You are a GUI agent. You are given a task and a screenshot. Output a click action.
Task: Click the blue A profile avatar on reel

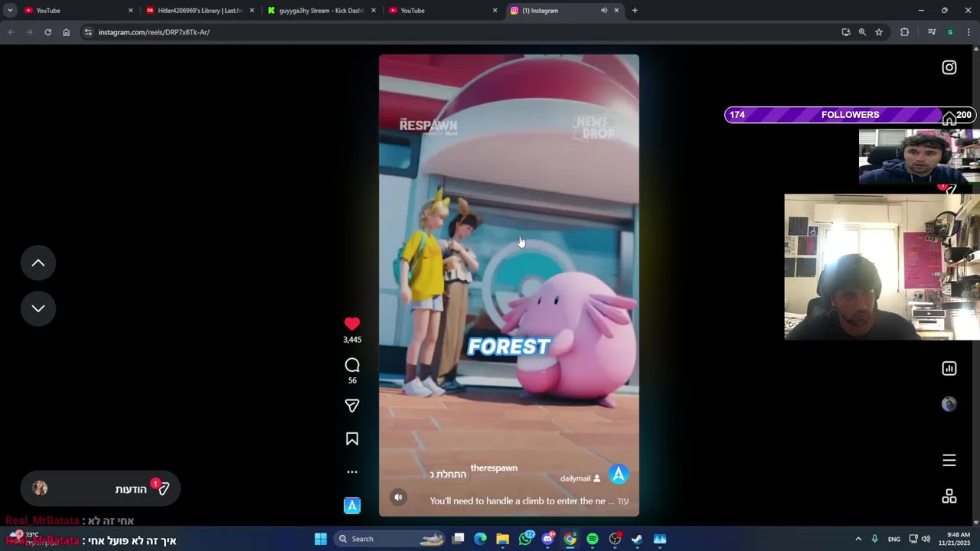click(619, 474)
